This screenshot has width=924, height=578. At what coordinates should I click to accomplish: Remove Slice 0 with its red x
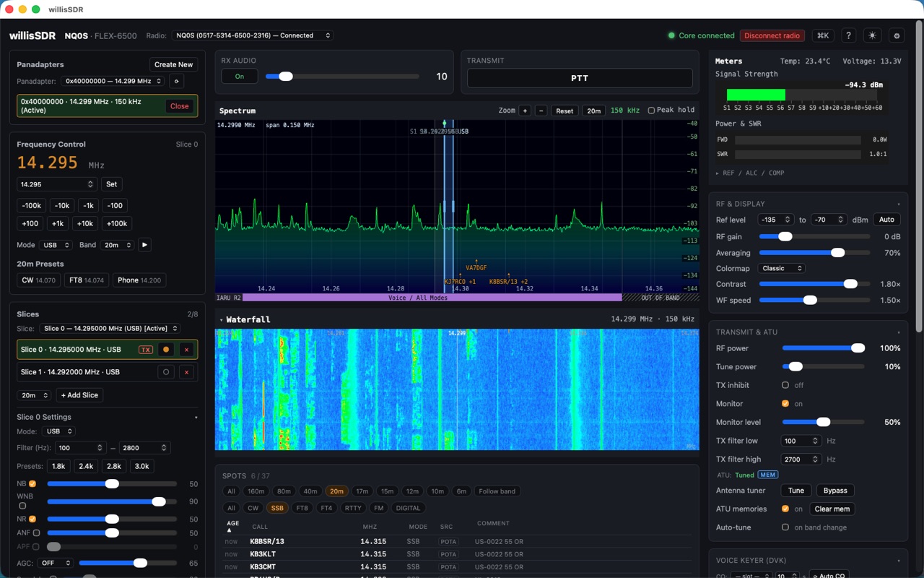(186, 350)
